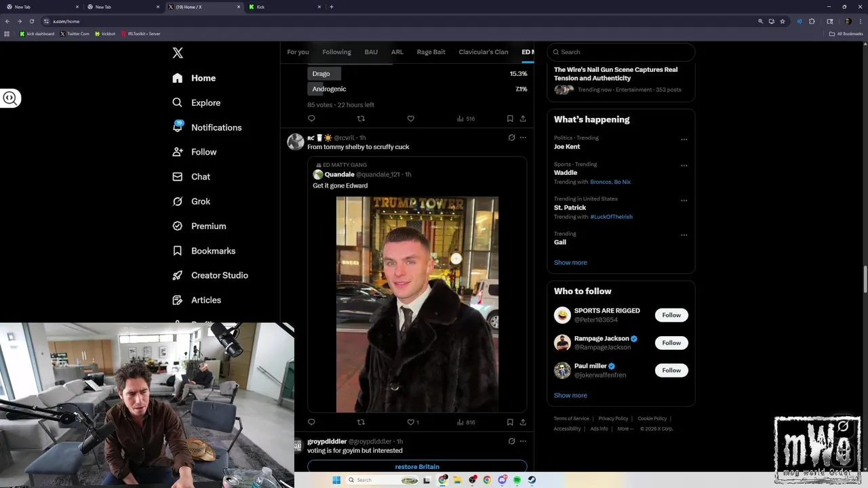The image size is (868, 488).
Task: Open Creator Studio from the sidebar
Action: point(210,275)
